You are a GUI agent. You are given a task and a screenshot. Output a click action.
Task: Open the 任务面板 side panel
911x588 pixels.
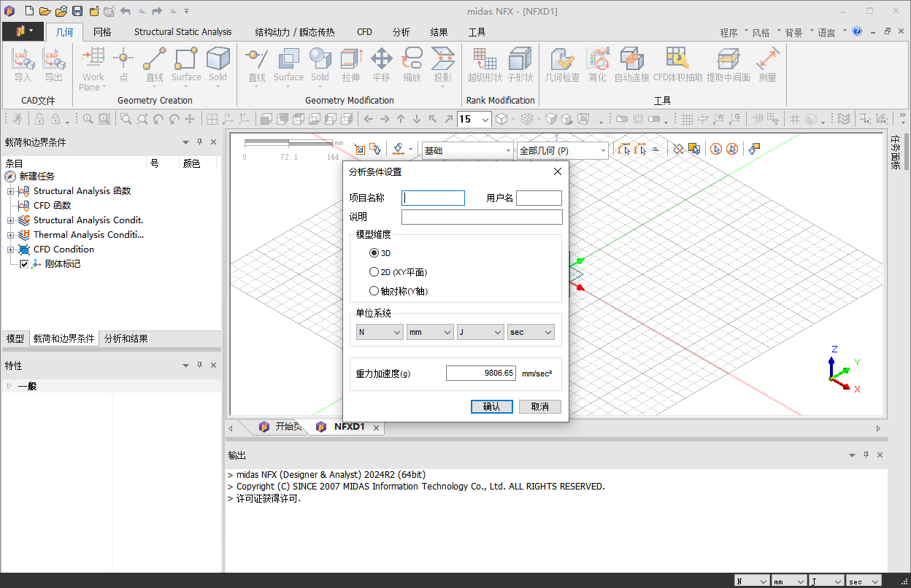pos(895,152)
